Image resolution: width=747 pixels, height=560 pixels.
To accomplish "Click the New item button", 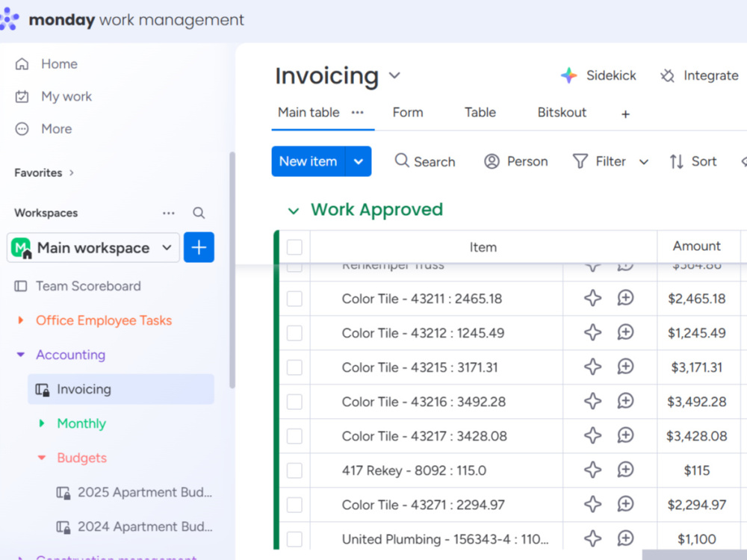I will pyautogui.click(x=309, y=161).
